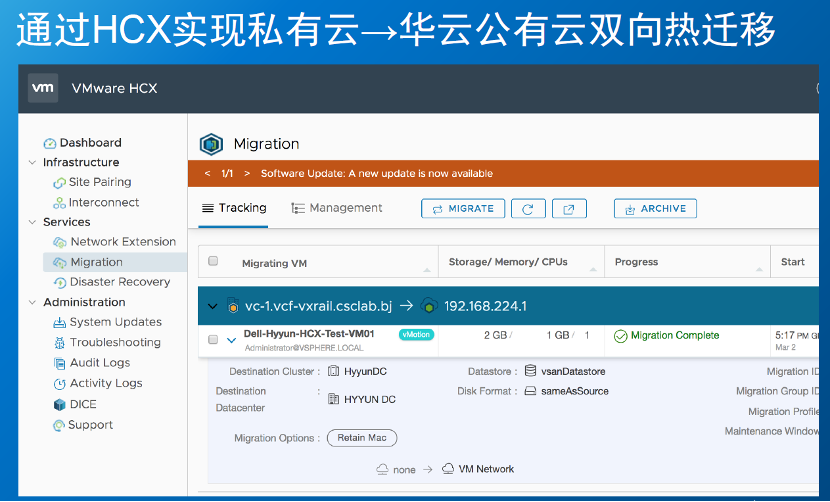Open migration view in new window
The image size is (830, 502).
click(x=569, y=209)
